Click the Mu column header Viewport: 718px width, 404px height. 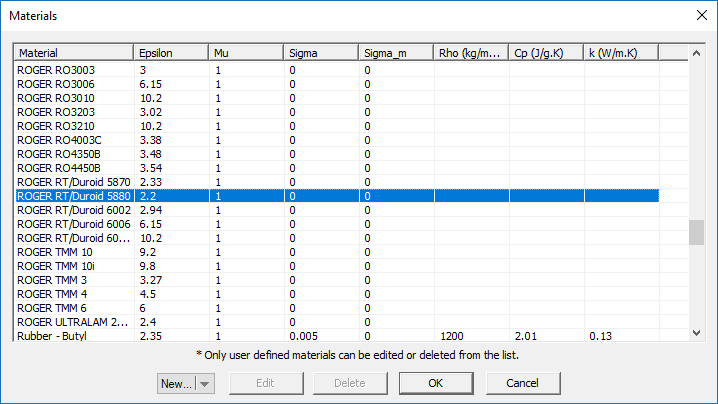pyautogui.click(x=246, y=53)
